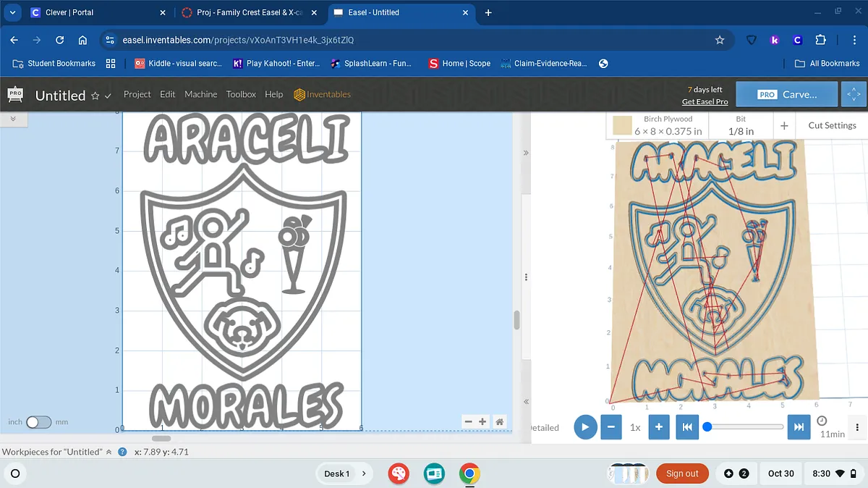Collapse the left shape panel chevron
This screenshot has width=868, height=488.
coord(13,118)
